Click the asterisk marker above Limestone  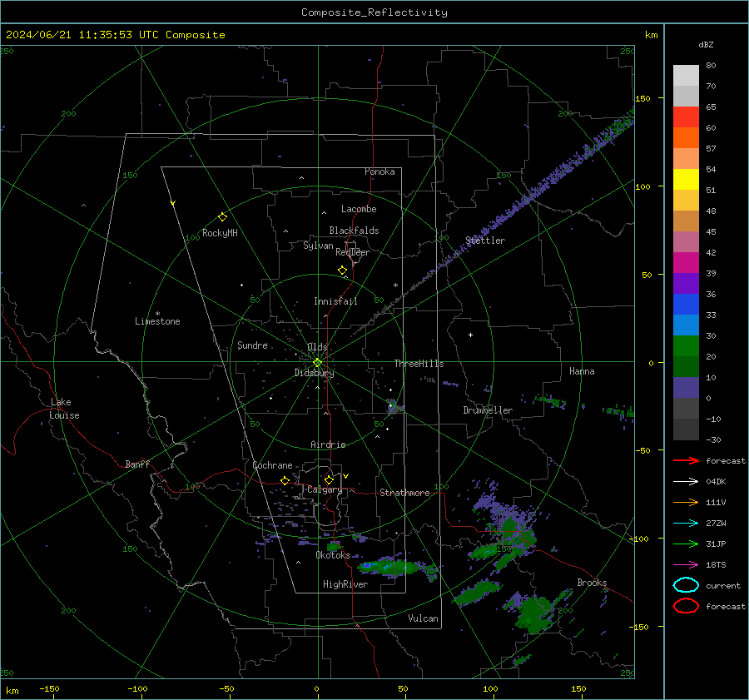tap(157, 314)
